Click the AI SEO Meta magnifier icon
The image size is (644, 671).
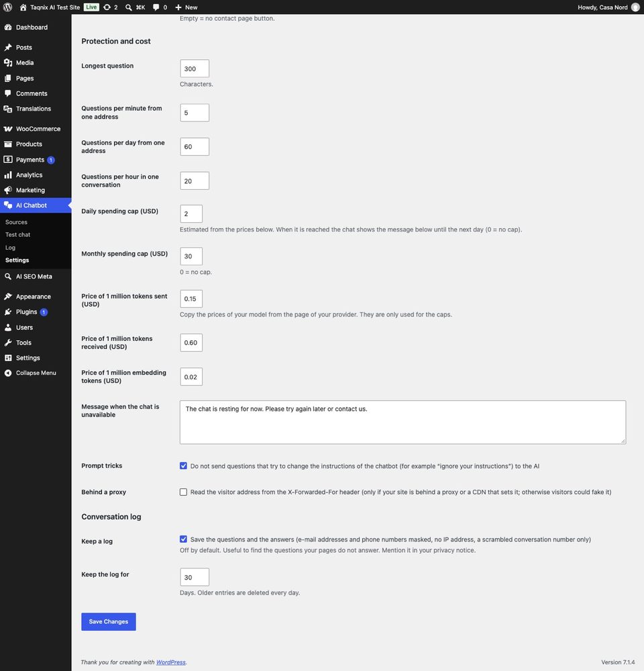[7, 276]
